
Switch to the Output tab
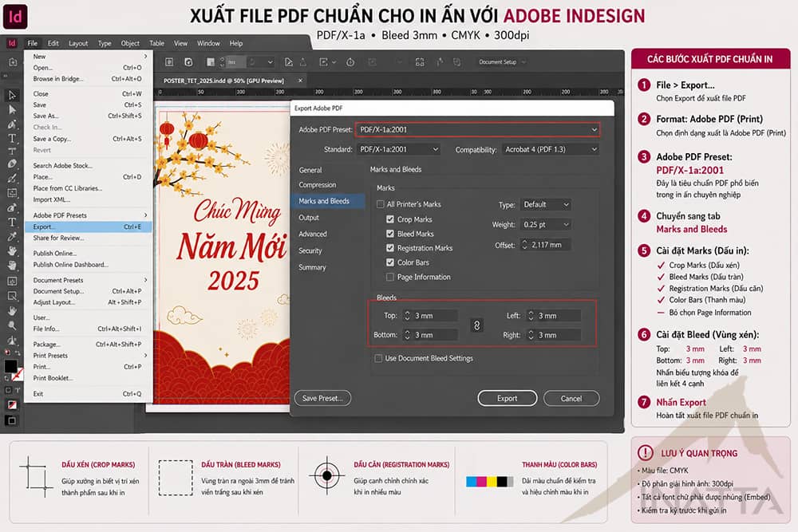(x=308, y=217)
